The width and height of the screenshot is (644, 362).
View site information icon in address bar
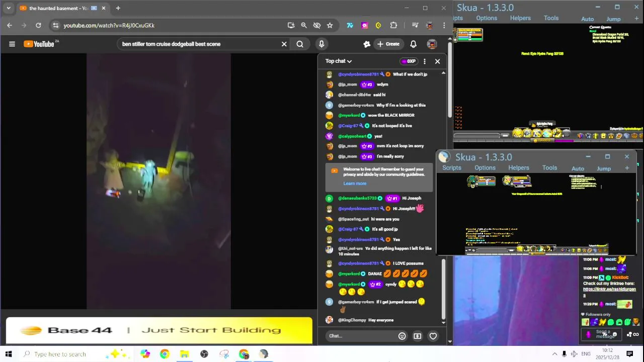(55, 25)
